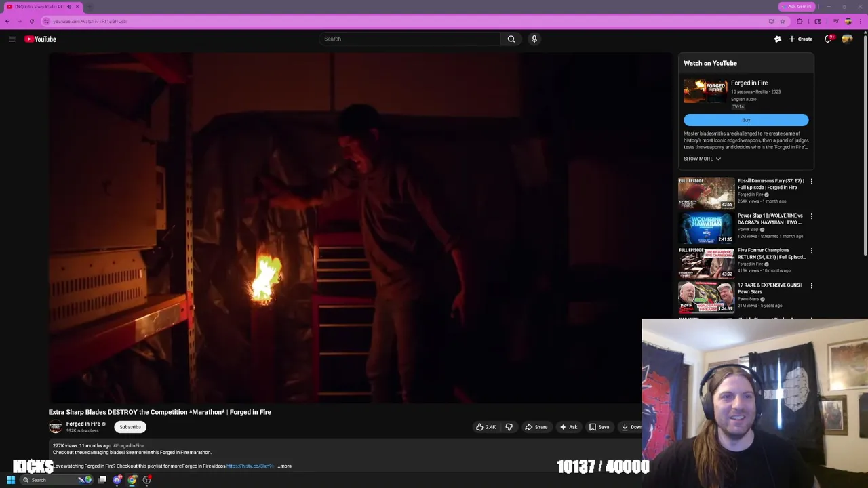Open the Forged in Fire channel avatar

[x=56, y=426]
